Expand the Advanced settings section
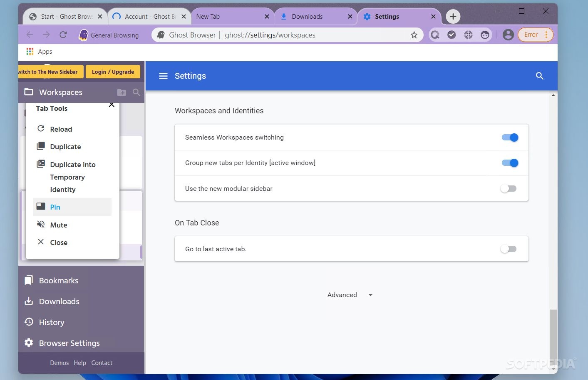This screenshot has width=588, height=380. (350, 295)
